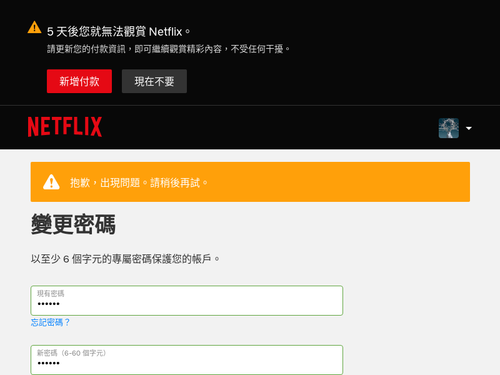This screenshot has width=500, height=375.
Task: Click the white warning icon in orange alert
Action: click(x=51, y=182)
